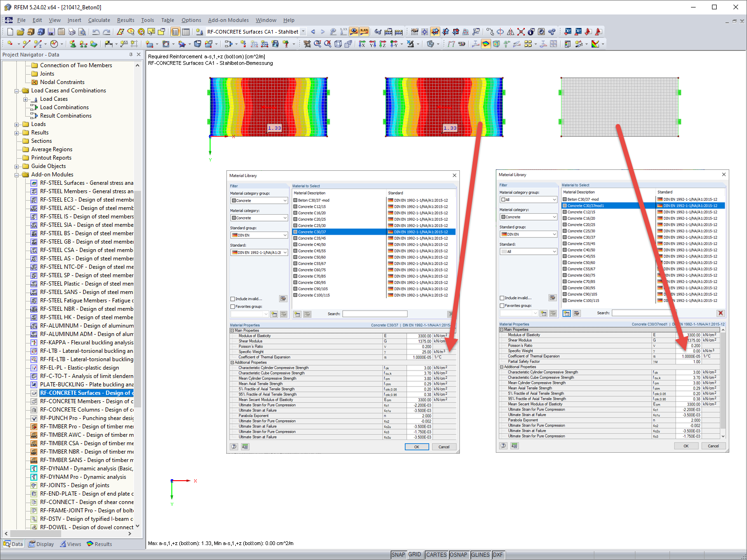Open RF-CONCRETE Surfaces CA1 case dropdown

tap(303, 32)
